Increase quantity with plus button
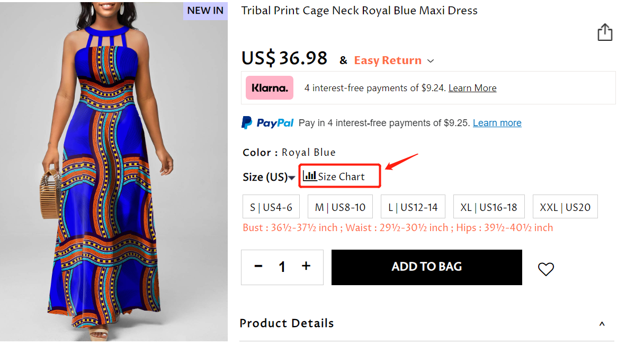 tap(306, 267)
